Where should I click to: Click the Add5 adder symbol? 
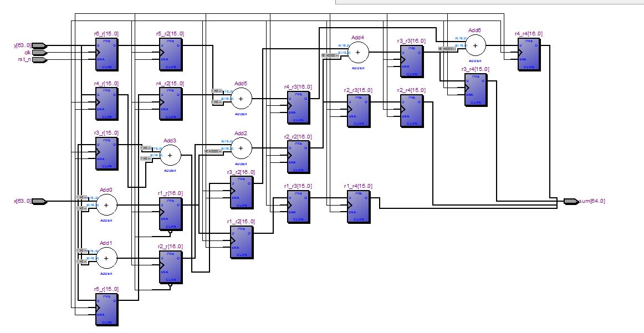coord(241,99)
